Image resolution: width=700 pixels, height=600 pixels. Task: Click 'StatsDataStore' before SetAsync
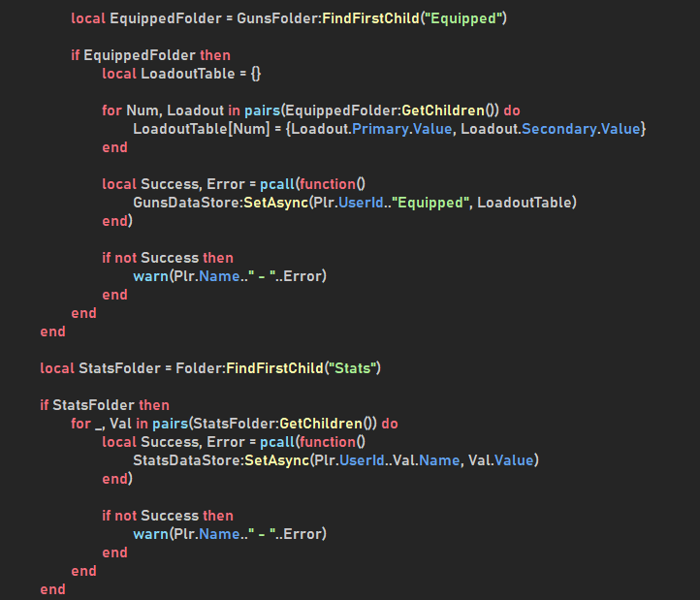[187, 460]
